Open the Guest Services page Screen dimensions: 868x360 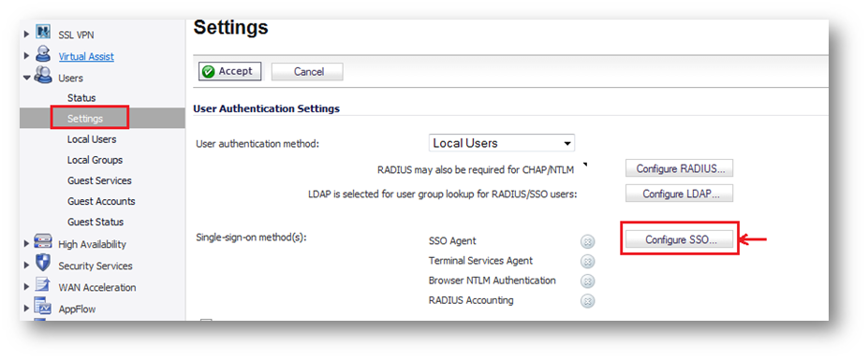pyautogui.click(x=99, y=180)
